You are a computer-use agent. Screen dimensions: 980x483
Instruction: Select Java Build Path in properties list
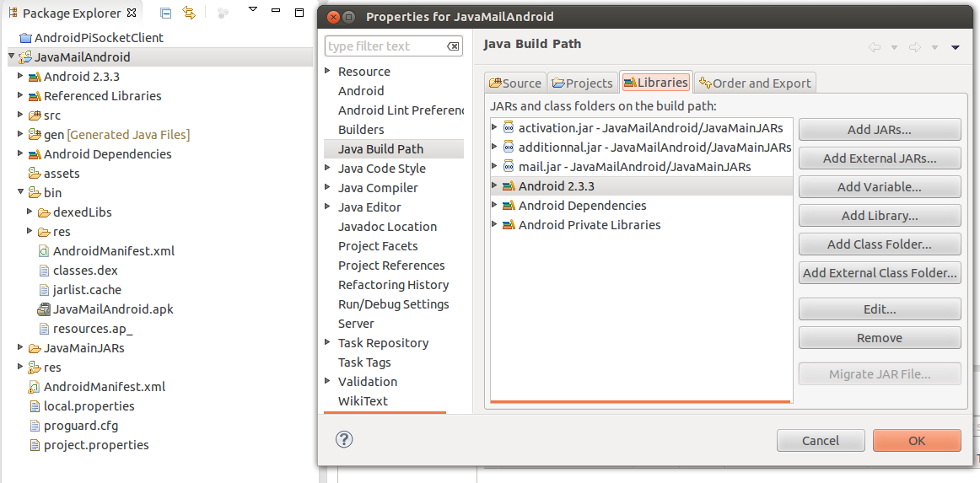point(394,148)
